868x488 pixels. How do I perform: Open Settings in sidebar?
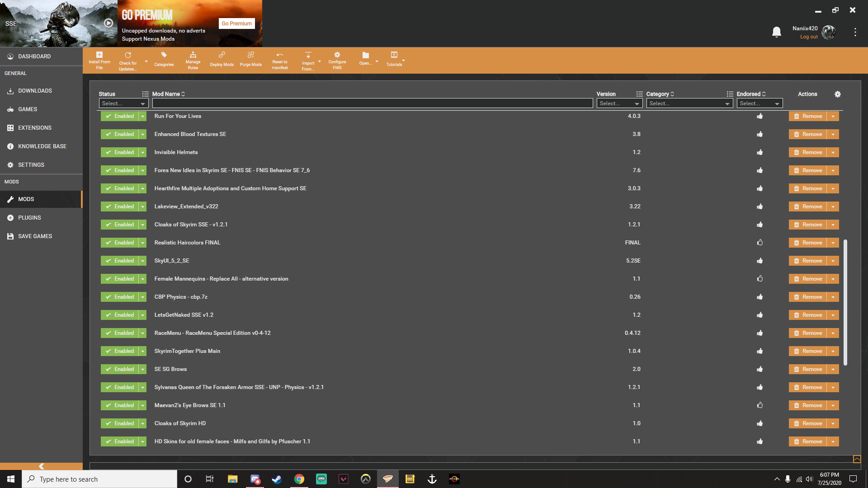point(41,165)
